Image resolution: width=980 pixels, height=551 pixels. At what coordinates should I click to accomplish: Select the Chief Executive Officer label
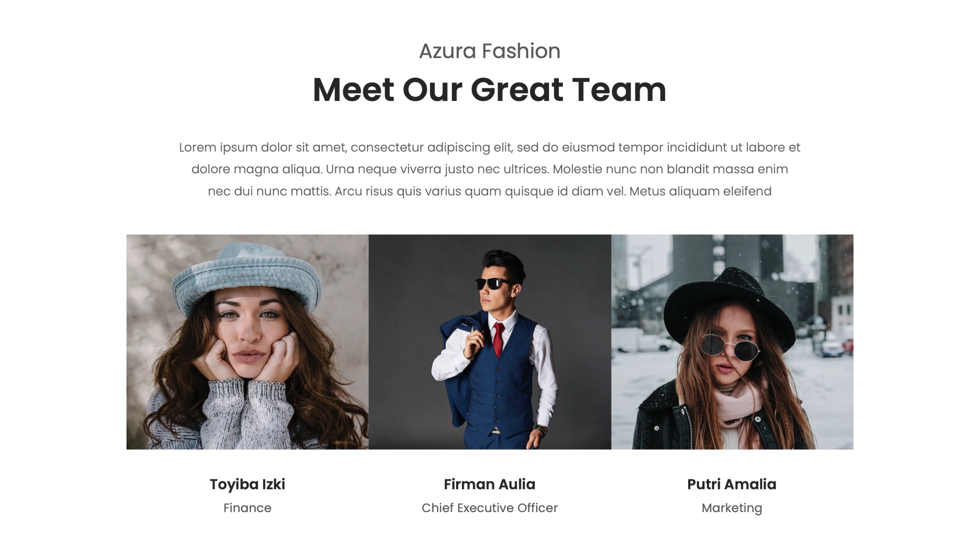click(x=490, y=508)
